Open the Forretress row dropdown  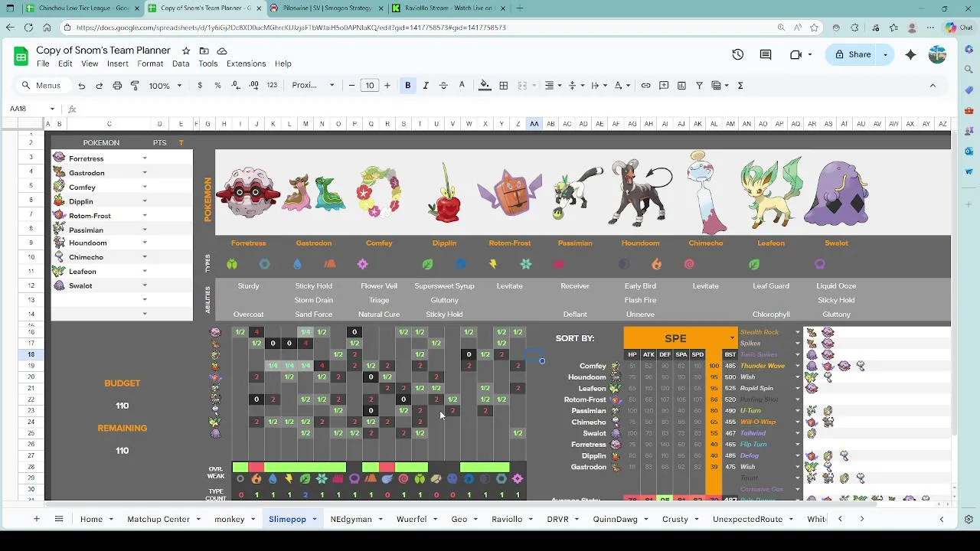(145, 158)
